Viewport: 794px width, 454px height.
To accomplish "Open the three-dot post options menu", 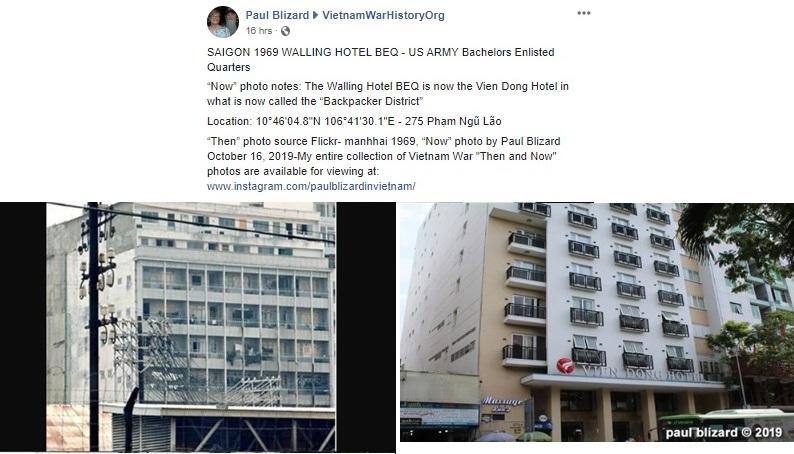I will point(584,13).
